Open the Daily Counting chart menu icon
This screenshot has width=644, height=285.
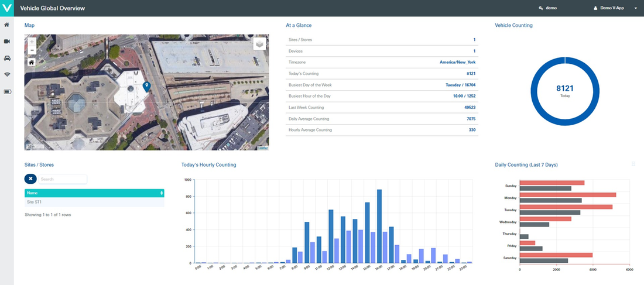pos(633,164)
